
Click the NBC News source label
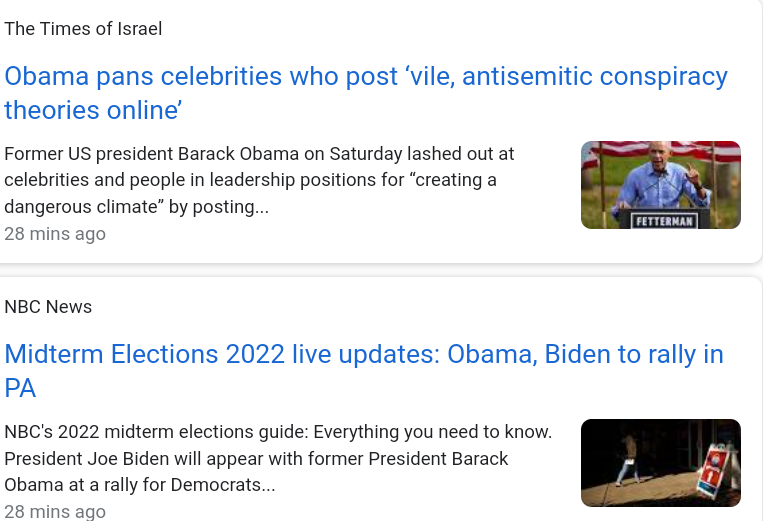tap(48, 307)
